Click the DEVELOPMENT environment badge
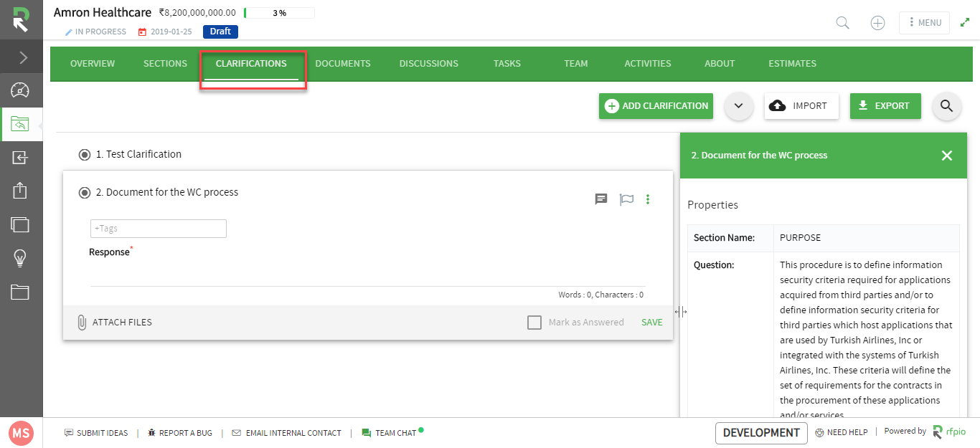 (x=761, y=433)
